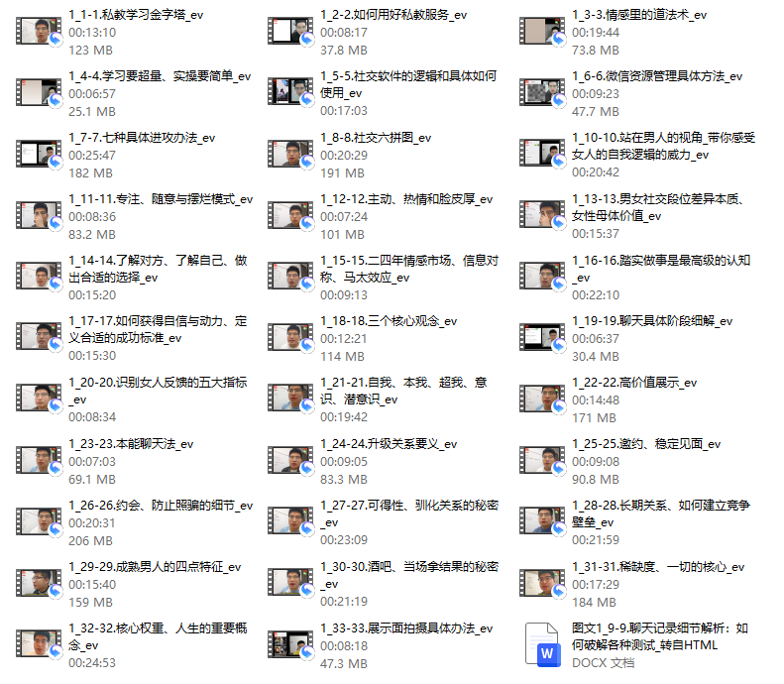The image size is (784, 684).
Task: Click the thumbnail for 1_26-26.约会、防止照骗的细节_ev
Action: (x=39, y=522)
